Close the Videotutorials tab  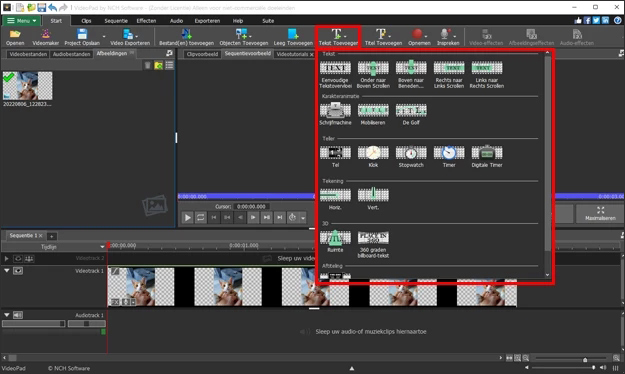[311, 55]
